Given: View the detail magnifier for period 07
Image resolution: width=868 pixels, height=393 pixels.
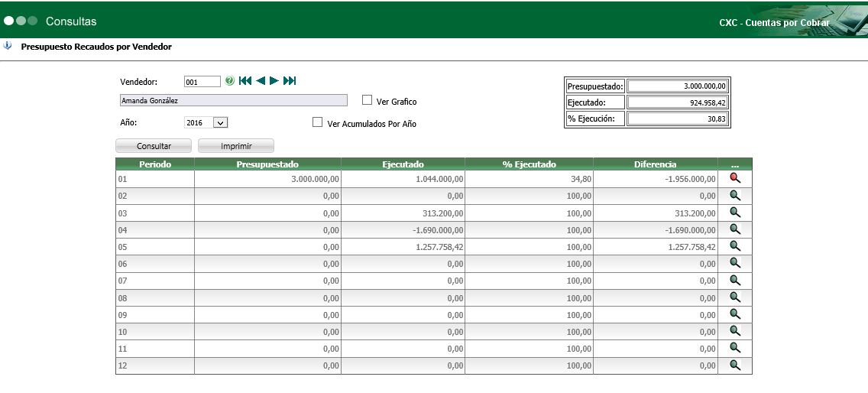Looking at the screenshot, I should [x=735, y=280].
